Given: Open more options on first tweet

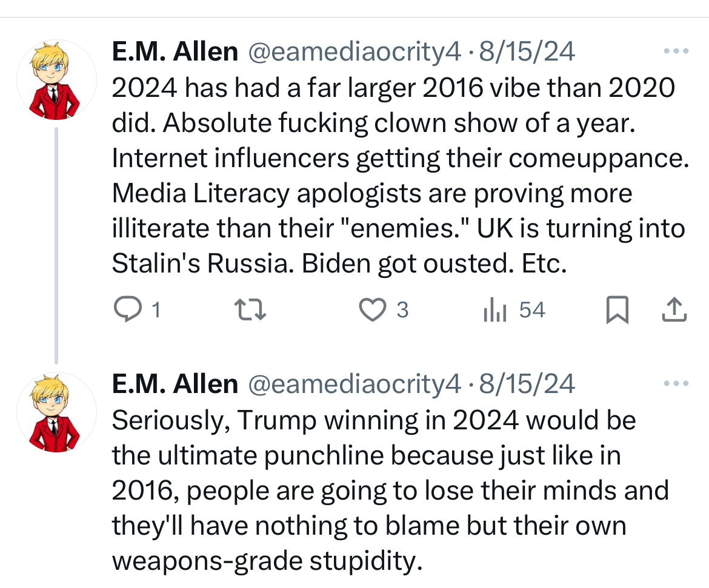Looking at the screenshot, I should (x=676, y=51).
